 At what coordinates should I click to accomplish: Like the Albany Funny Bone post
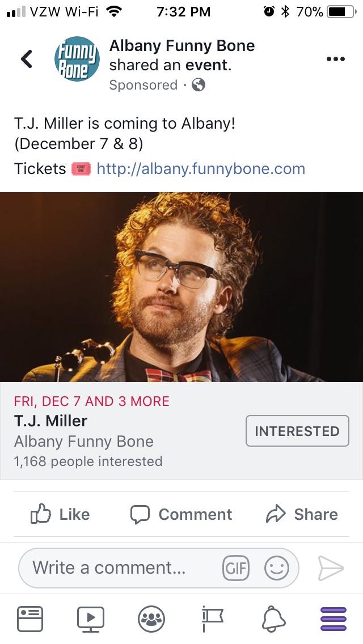pyautogui.click(x=60, y=514)
